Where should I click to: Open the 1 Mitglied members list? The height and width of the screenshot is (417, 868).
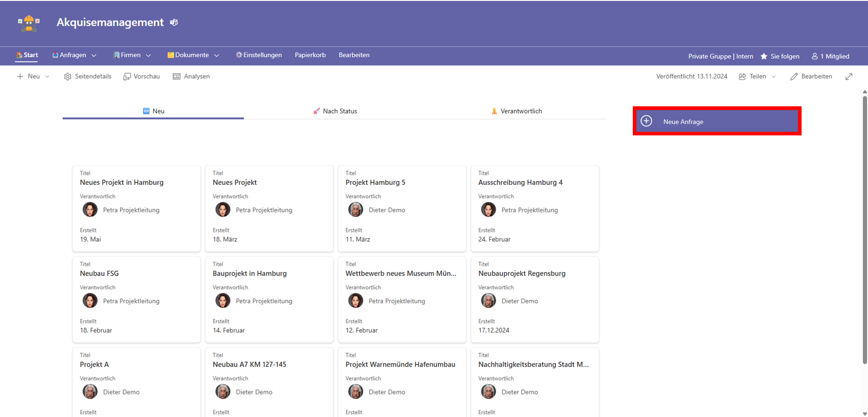tap(830, 56)
